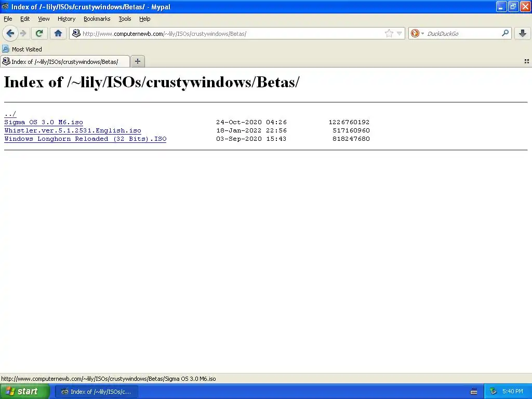532x399 pixels.
Task: Click the search magnifier icon
Action: [505, 33]
